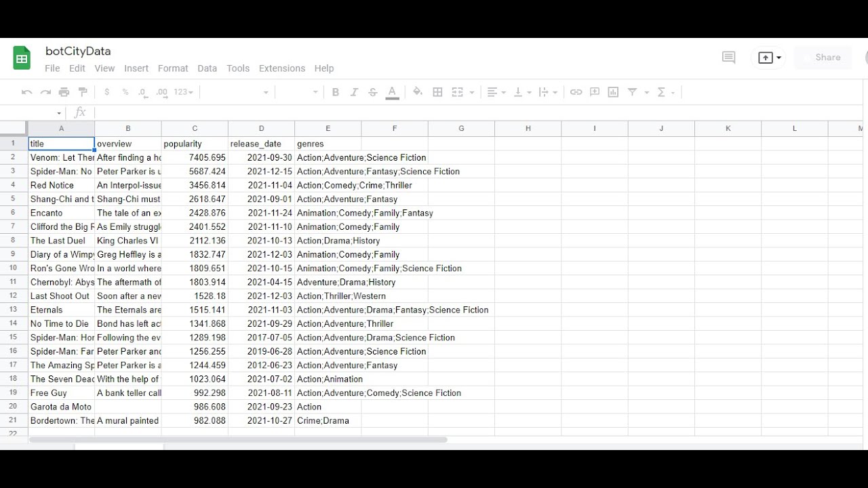This screenshot has width=868, height=488.
Task: Open the borders tool
Action: (x=437, y=92)
